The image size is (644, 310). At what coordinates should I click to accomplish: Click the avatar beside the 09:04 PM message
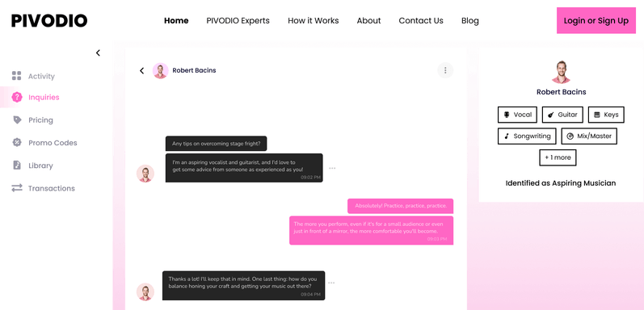coord(145,291)
